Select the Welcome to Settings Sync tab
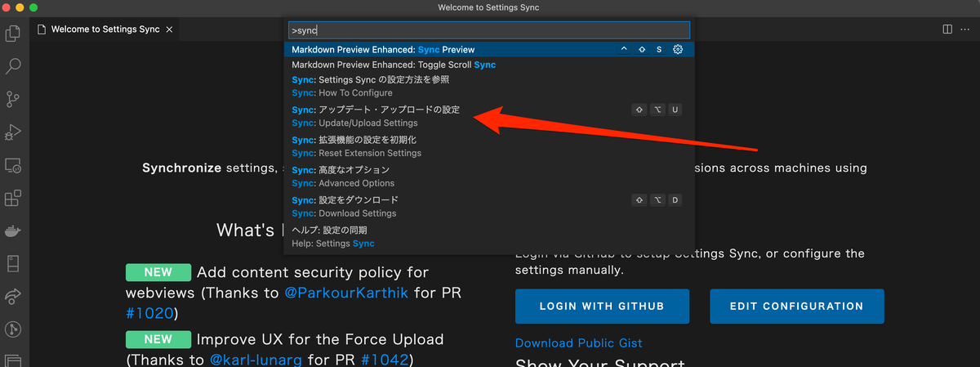The height and width of the screenshot is (367, 980). click(x=105, y=29)
